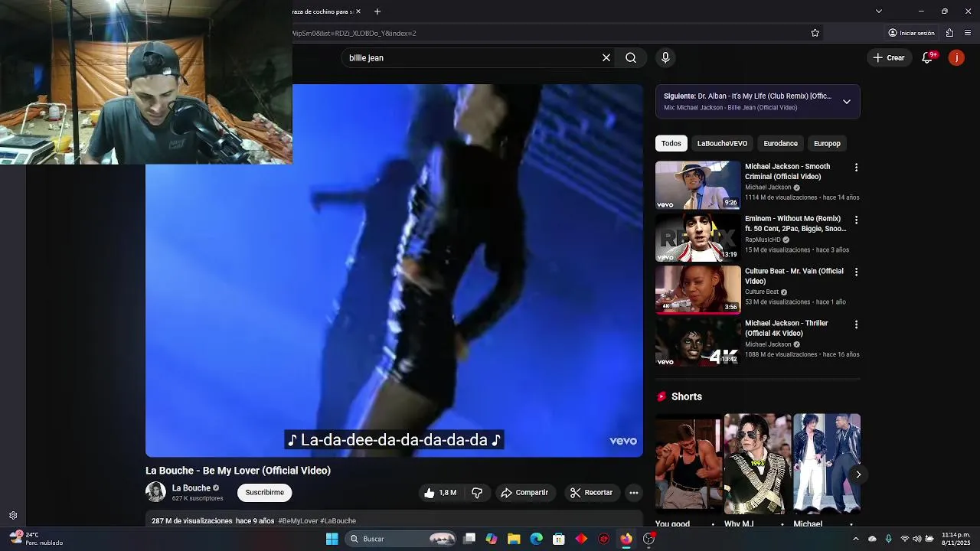The width and height of the screenshot is (980, 551).
Task: Click the search magnifier button
Action: point(631,57)
